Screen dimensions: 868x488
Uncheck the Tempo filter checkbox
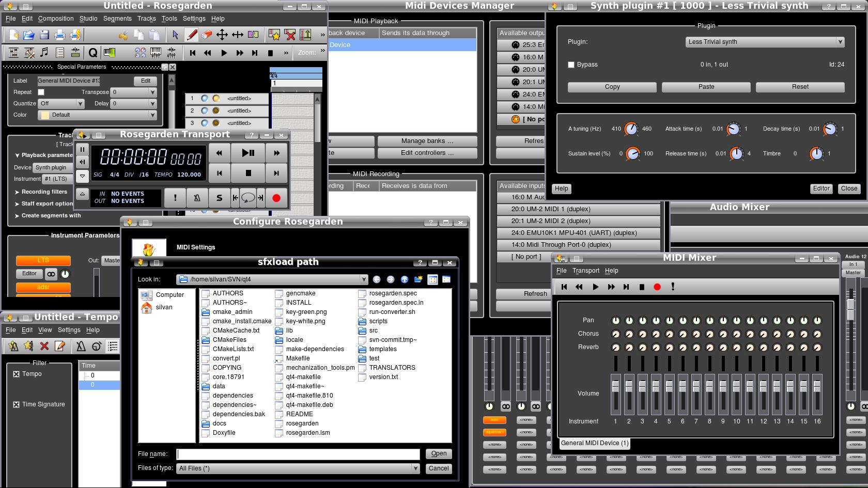coord(16,374)
